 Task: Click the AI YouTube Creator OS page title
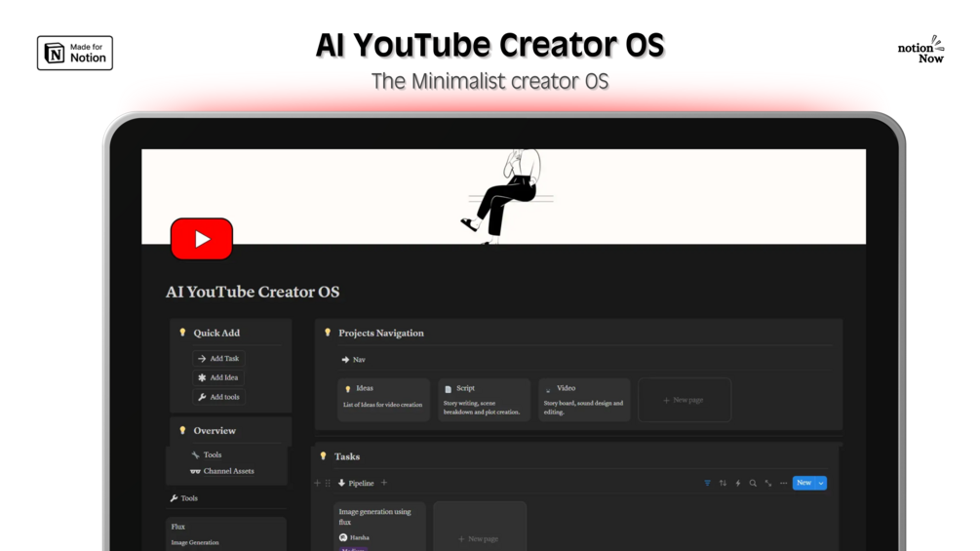coord(253,292)
